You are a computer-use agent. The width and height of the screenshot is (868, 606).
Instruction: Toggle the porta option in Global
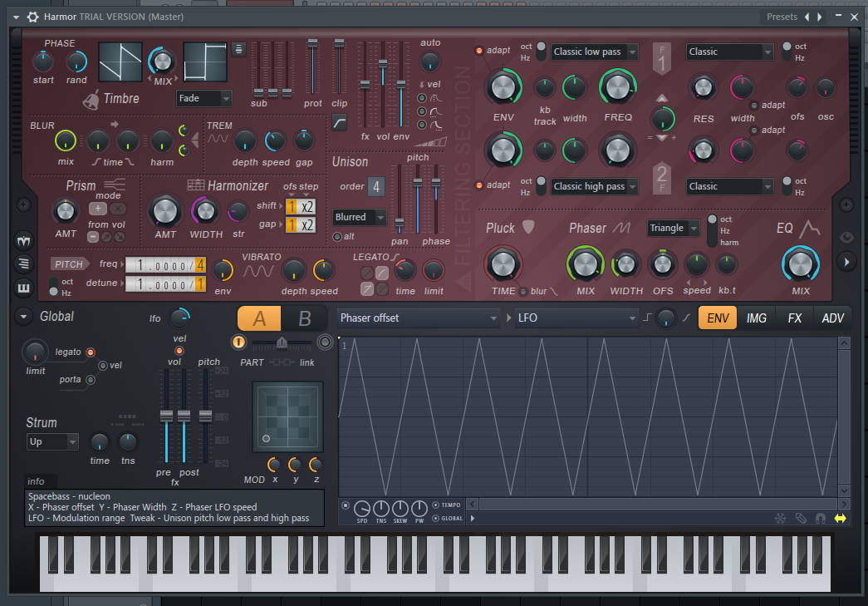(91, 380)
